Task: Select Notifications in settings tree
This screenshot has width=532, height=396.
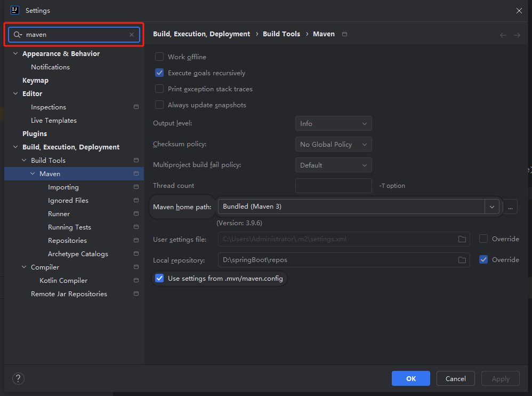Action: 50,67
